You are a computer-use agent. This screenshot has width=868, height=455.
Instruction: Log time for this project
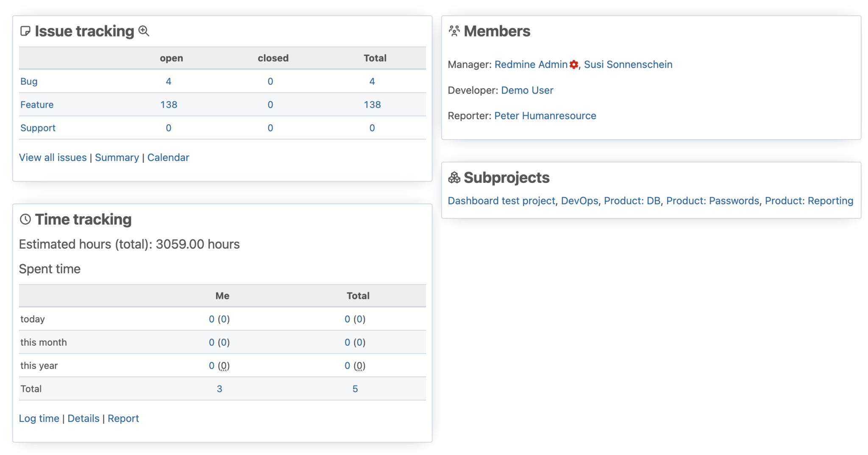coord(39,418)
